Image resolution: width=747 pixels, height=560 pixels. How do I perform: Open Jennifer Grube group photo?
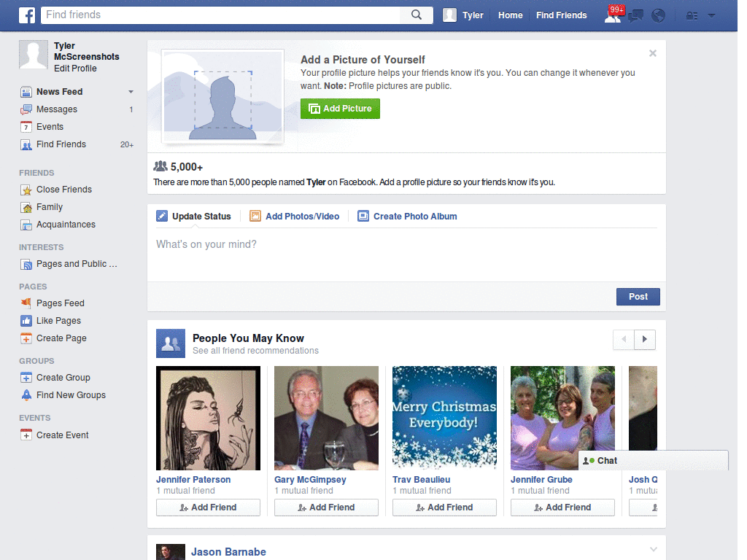(x=562, y=418)
